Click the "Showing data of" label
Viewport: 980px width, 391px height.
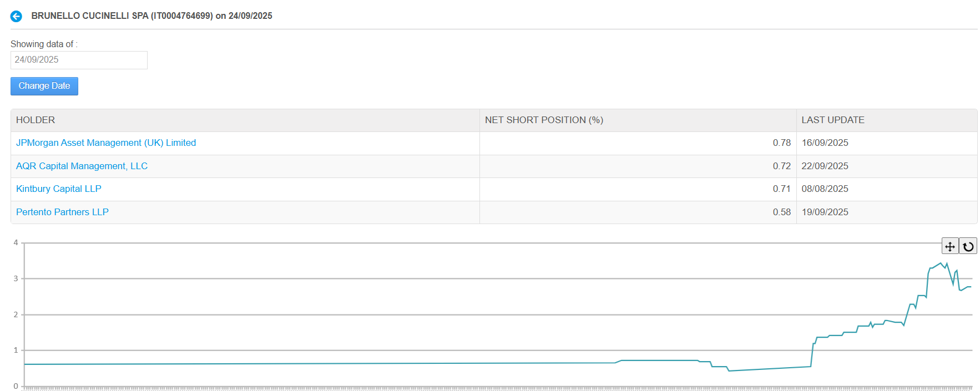(43, 44)
